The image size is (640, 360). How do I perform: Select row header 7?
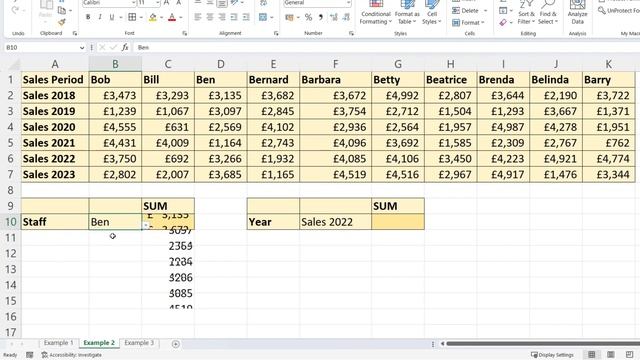(10, 174)
